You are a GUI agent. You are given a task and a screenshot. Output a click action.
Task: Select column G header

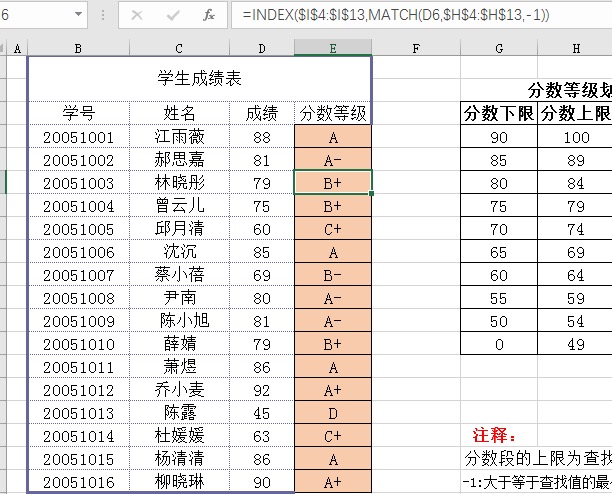pyautogui.click(x=499, y=48)
